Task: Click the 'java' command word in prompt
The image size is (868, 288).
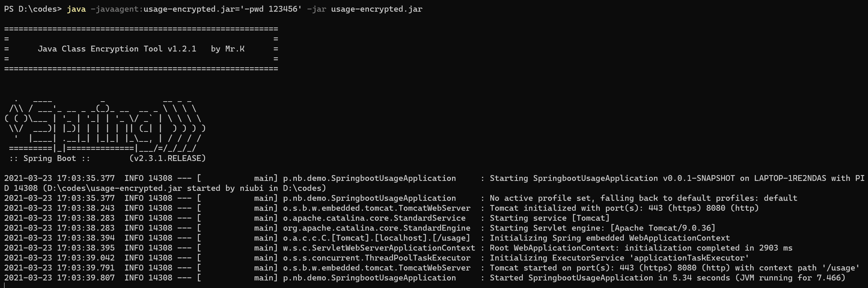Action: [76, 9]
